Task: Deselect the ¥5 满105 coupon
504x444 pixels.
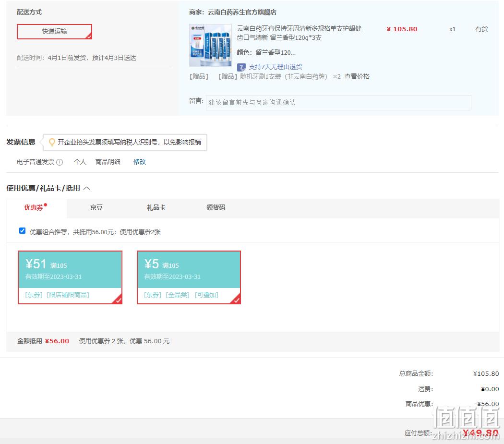Action: click(189, 277)
